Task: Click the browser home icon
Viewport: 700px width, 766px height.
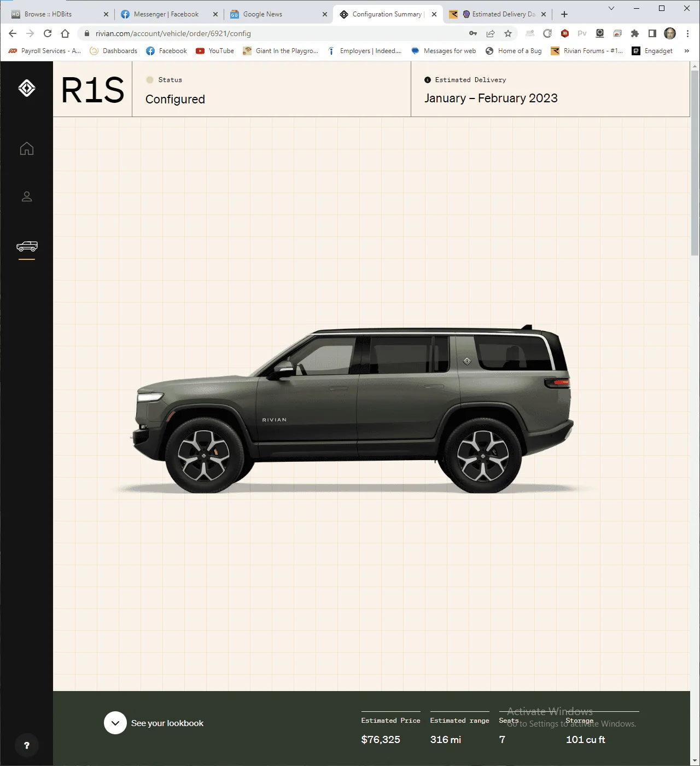Action: tap(65, 33)
